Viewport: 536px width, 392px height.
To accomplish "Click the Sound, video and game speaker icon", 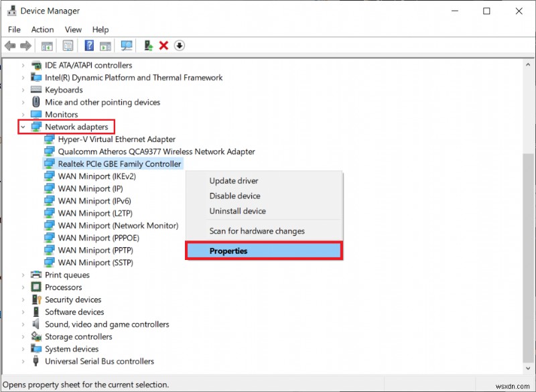I will pyautogui.click(x=36, y=324).
